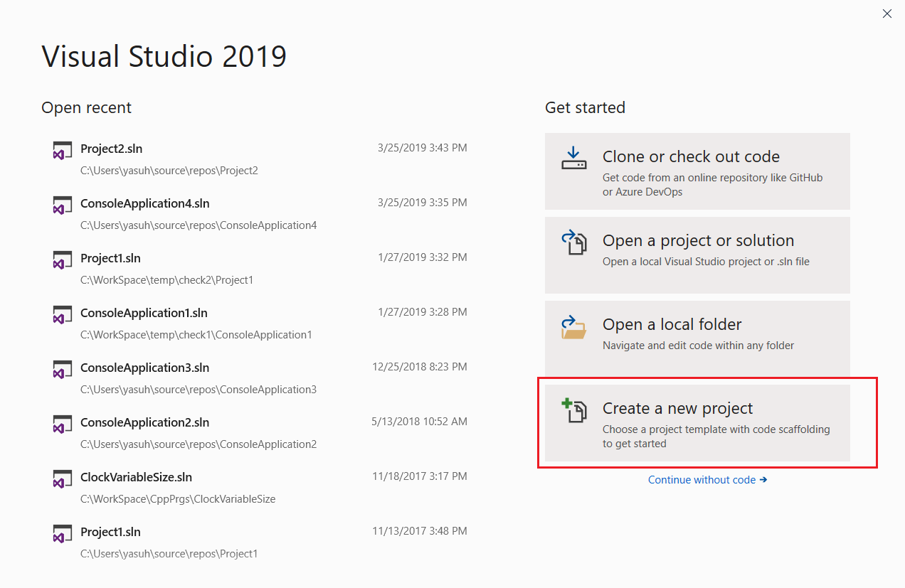This screenshot has height=588, width=905.
Task: Close the Visual Studio 2019 start window
Action: 887,14
